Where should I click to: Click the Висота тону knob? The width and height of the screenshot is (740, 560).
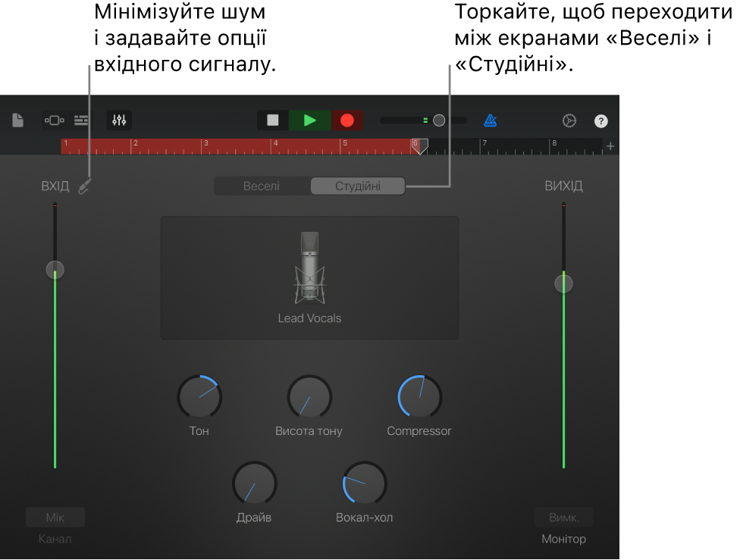309,397
